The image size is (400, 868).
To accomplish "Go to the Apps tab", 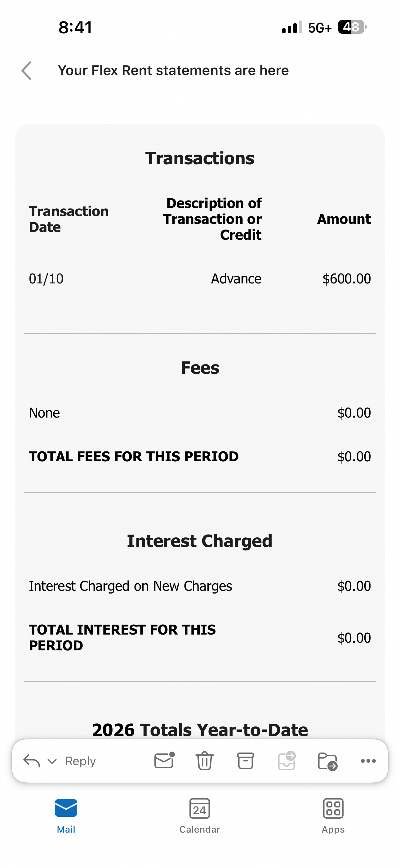I will tap(333, 816).
